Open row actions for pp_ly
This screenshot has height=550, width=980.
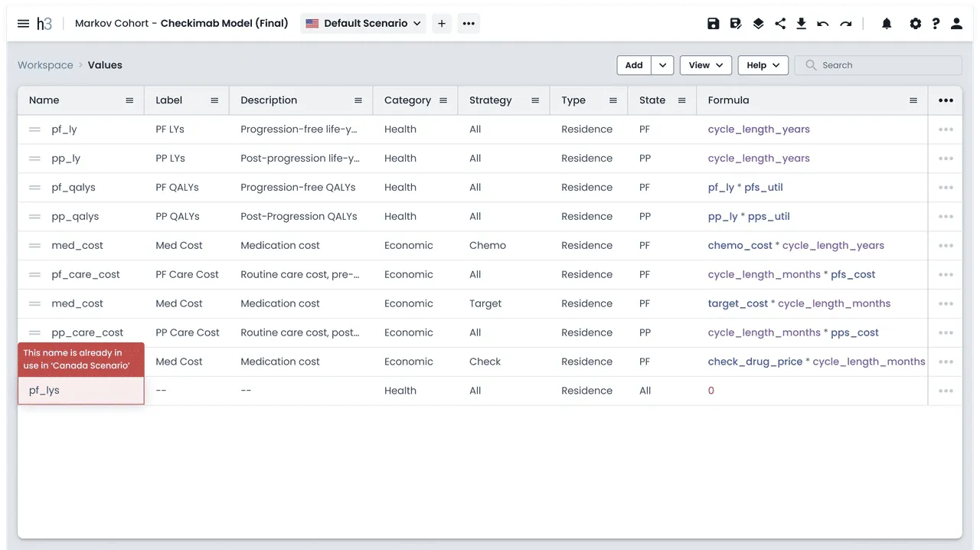(x=946, y=159)
